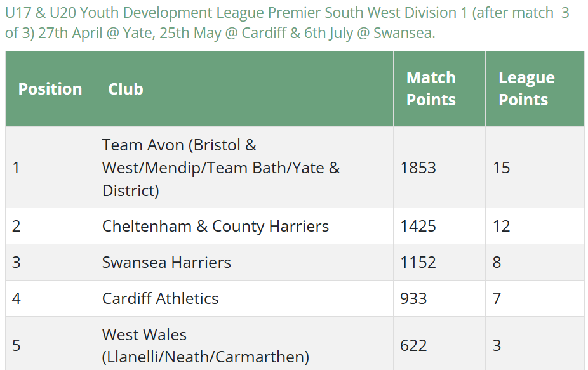Click league points value 7 for Cardiff
588x370 pixels.
pos(497,298)
